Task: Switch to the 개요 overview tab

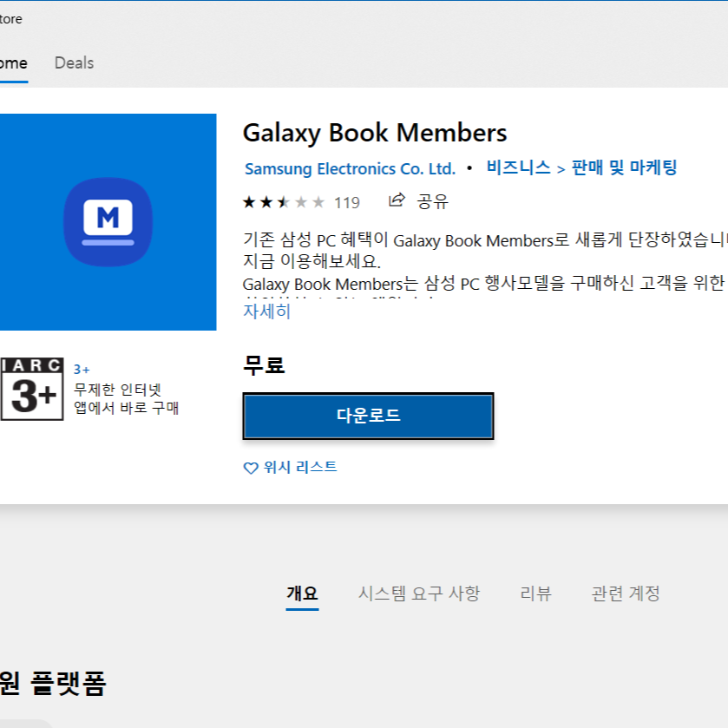Action: point(302,594)
